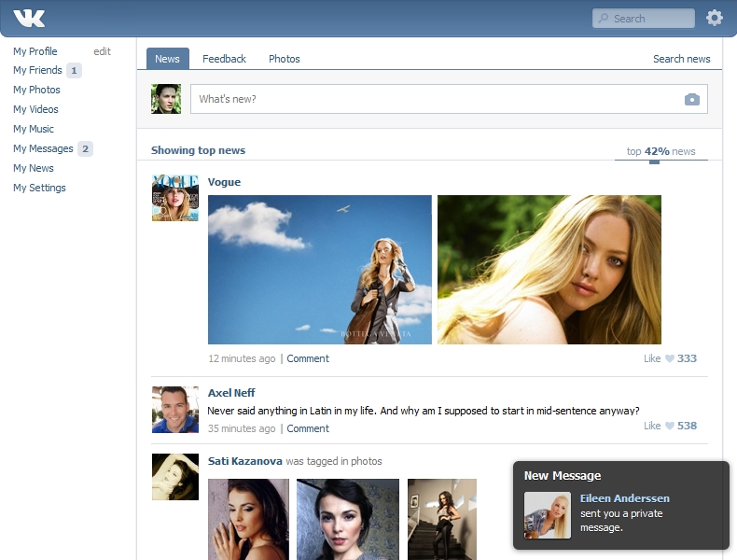The image size is (737, 560).
Task: Open My Music from the sidebar
Action: tap(34, 129)
